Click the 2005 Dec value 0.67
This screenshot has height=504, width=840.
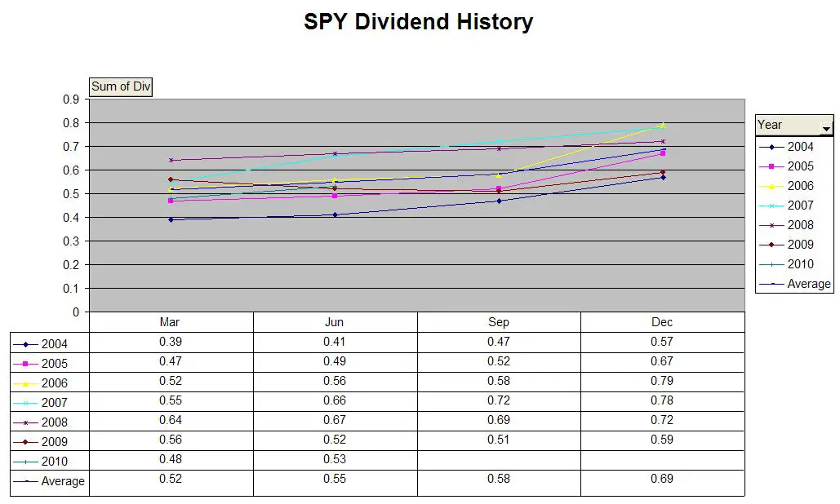coord(662,361)
